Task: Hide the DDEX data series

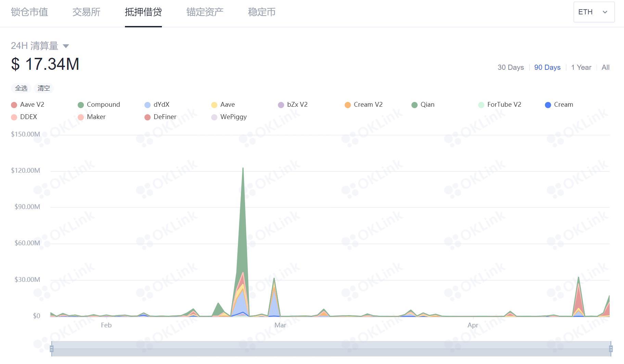Action: click(x=14, y=117)
